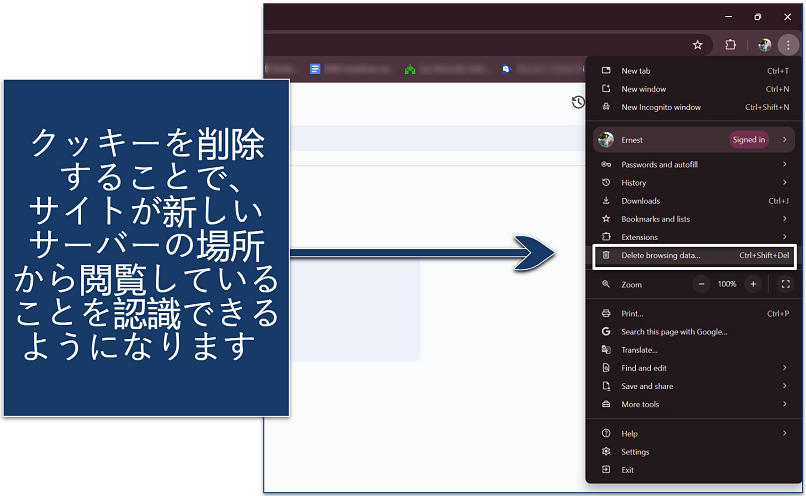
Task: Click the profile avatar in the toolbar
Action: click(x=764, y=45)
